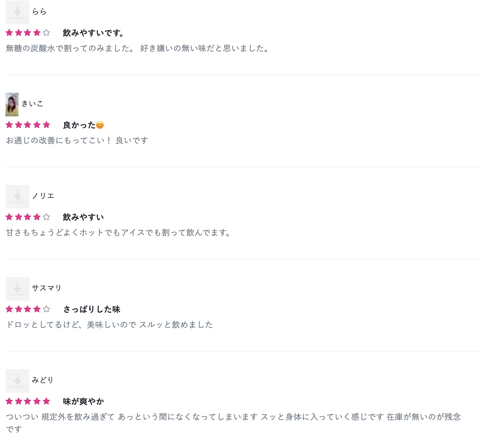The image size is (481, 448).
Task: Click the empty star in サスマリ's rating
Action: pos(46,309)
